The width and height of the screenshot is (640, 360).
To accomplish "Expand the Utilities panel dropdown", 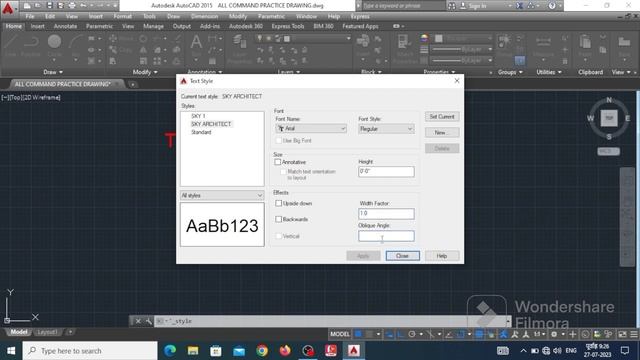I will tap(549, 72).
